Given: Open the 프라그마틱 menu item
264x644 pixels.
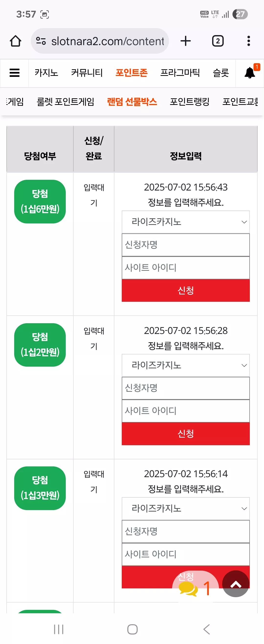Looking at the screenshot, I should coord(180,73).
